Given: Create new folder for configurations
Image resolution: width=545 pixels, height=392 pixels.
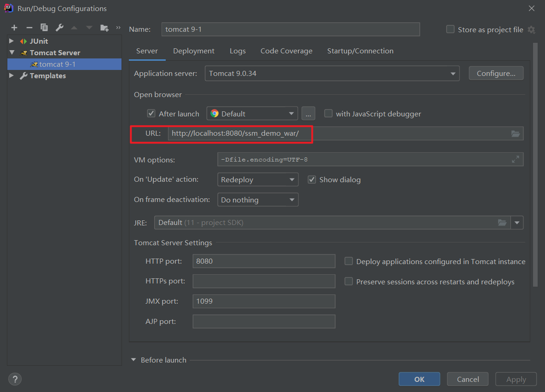Looking at the screenshot, I should click(x=104, y=28).
